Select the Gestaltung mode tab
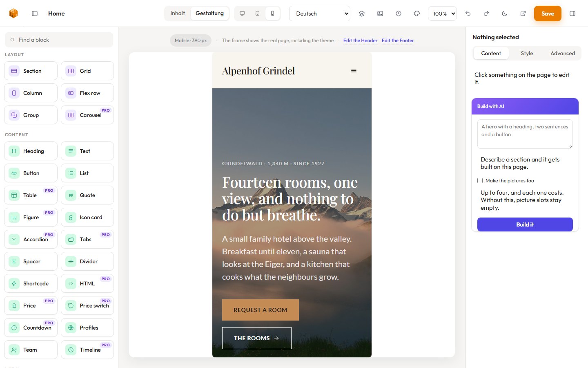588x368 pixels. tap(209, 13)
